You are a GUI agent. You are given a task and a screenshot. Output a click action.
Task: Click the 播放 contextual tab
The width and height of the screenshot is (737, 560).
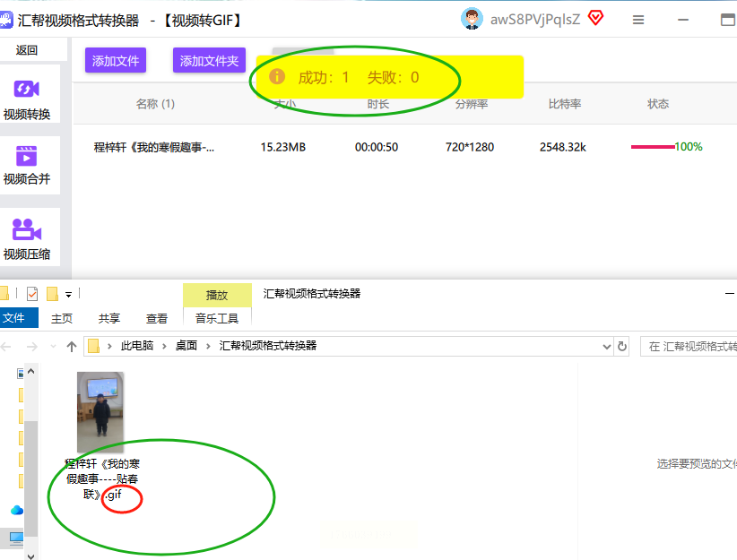pyautogui.click(x=217, y=295)
